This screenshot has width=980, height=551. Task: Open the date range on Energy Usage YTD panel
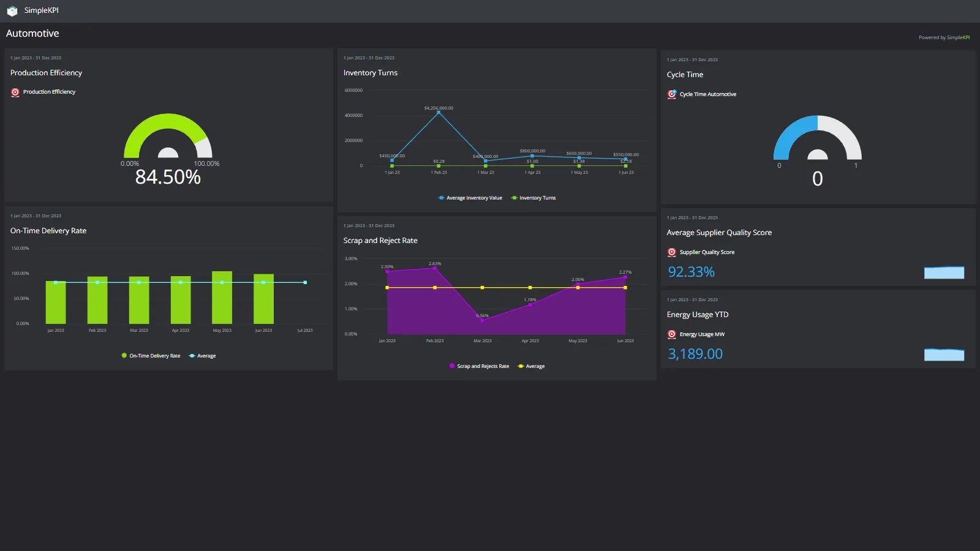pyautogui.click(x=692, y=299)
